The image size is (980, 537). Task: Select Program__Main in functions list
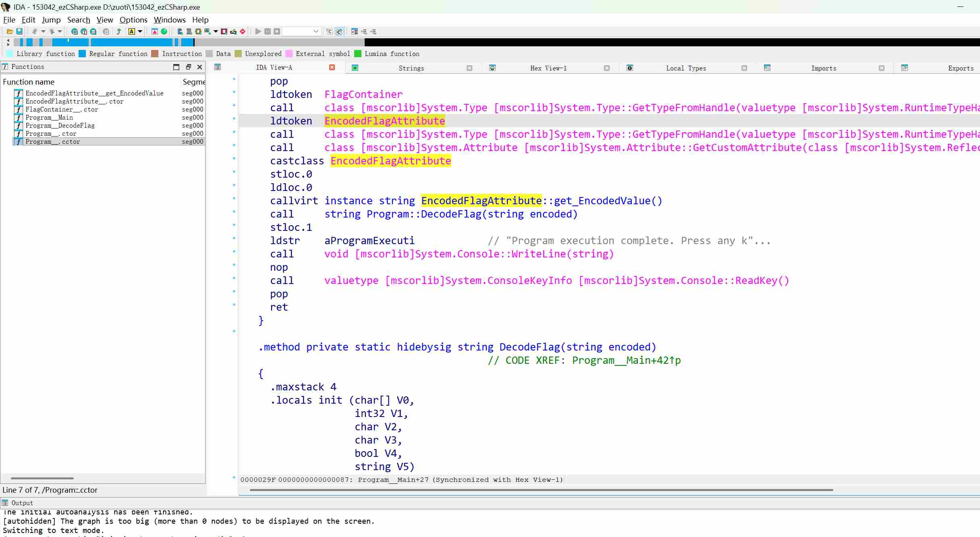pyautogui.click(x=49, y=118)
